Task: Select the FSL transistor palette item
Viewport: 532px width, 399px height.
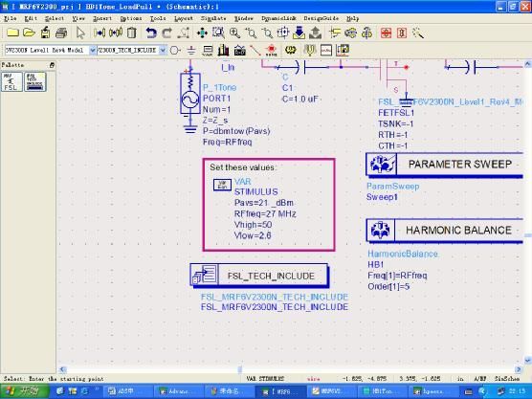Action: 11,81
